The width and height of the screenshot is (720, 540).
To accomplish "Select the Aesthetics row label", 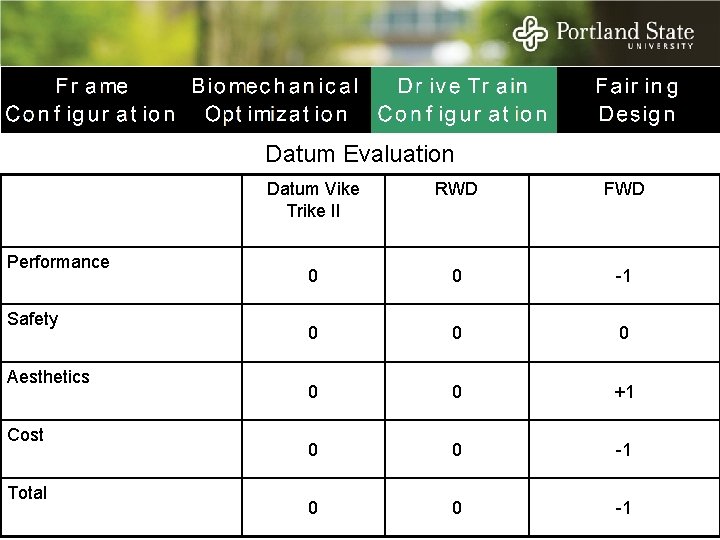I will 48,377.
